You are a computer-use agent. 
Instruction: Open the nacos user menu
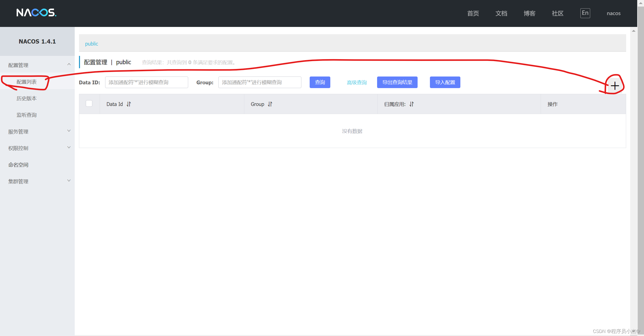point(614,13)
